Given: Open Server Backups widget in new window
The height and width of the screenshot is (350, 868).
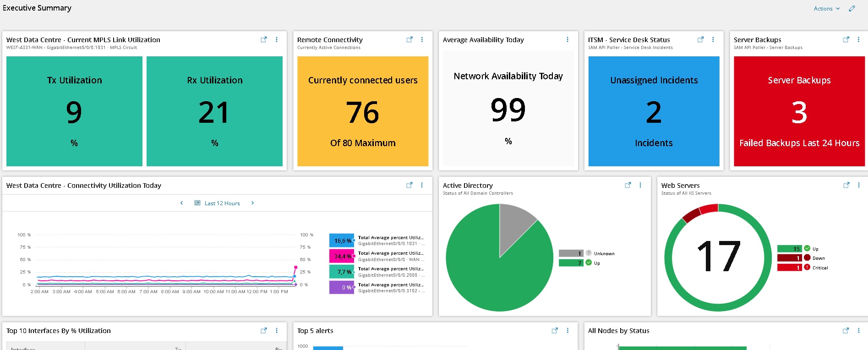Looking at the screenshot, I should [x=846, y=40].
